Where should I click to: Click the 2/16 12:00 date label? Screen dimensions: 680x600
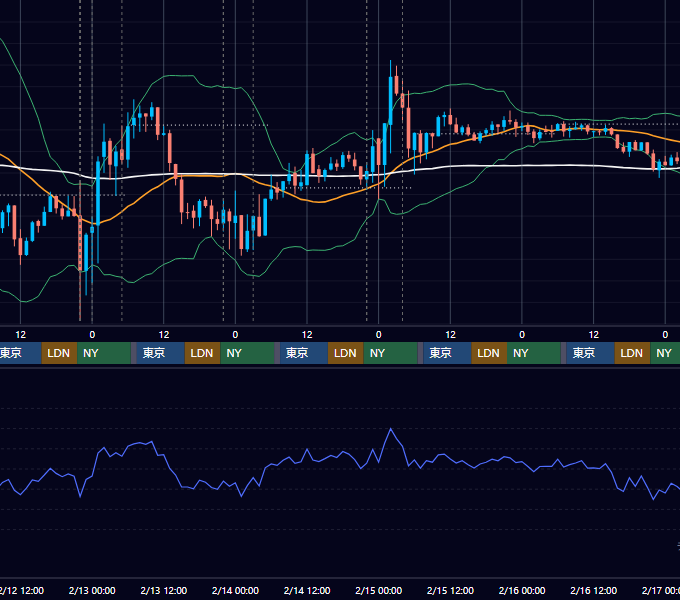point(593,590)
